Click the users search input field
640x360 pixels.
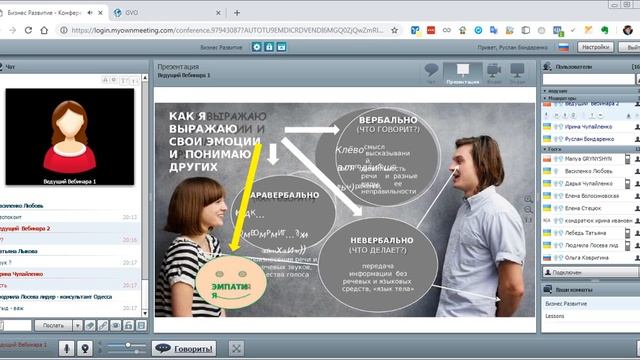coord(589,79)
